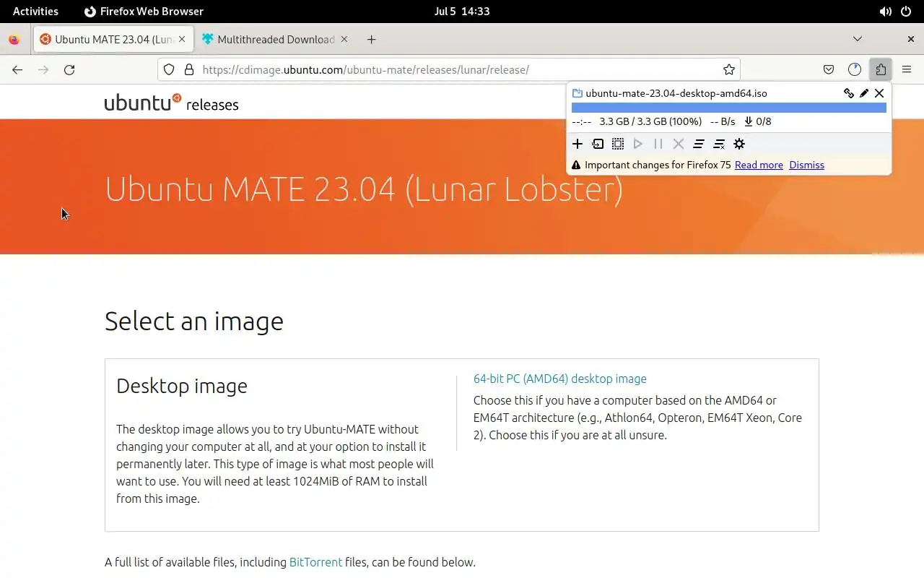
Task: Click the tracking protection shield icon
Action: (169, 70)
